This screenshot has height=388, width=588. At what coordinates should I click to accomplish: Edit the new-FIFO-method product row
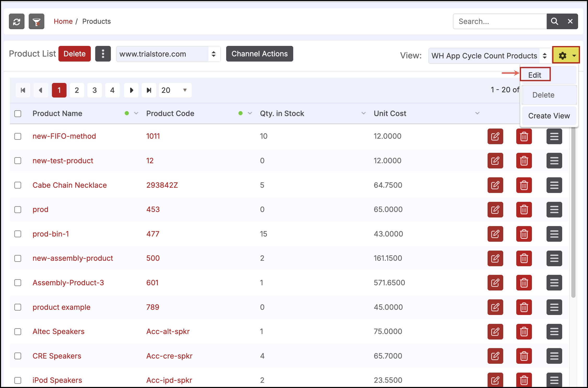(x=495, y=136)
